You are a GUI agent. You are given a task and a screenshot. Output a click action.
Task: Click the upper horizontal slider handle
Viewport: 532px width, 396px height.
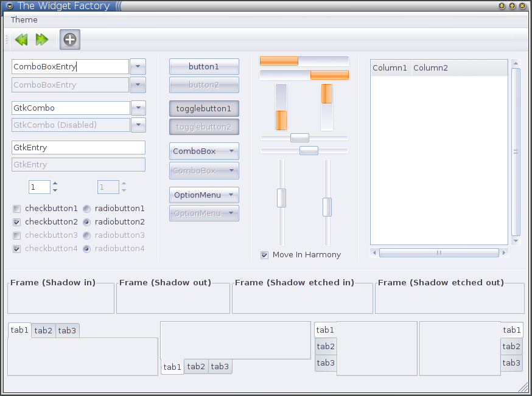coord(299,137)
